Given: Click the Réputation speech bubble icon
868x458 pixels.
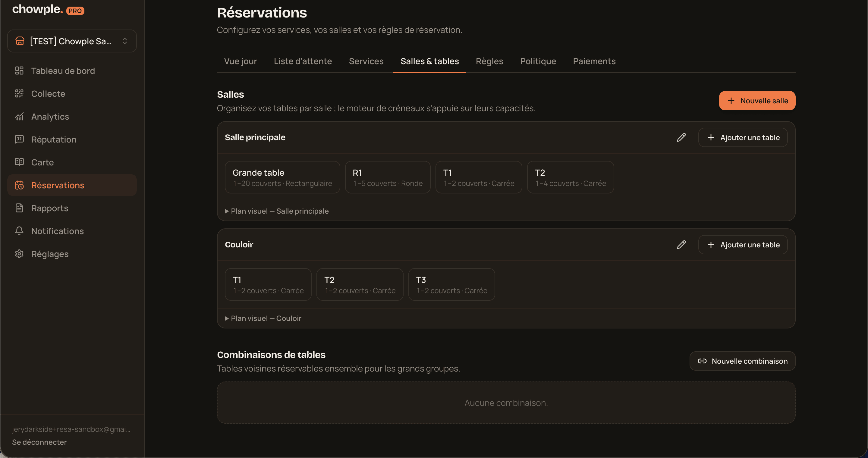Looking at the screenshot, I should click(19, 140).
